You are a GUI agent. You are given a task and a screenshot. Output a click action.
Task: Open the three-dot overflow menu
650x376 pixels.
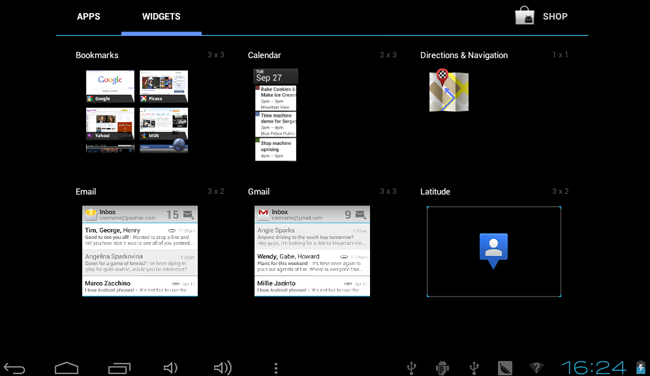276,368
